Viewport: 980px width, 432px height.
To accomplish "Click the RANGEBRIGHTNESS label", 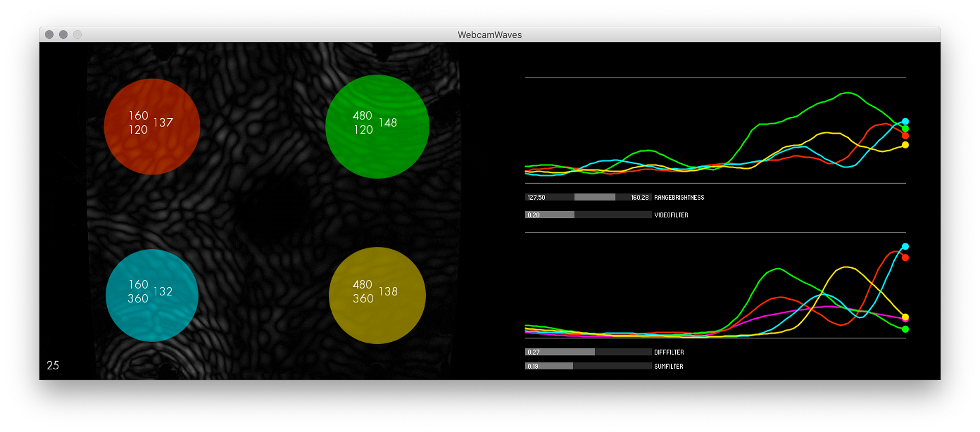I will pos(679,197).
